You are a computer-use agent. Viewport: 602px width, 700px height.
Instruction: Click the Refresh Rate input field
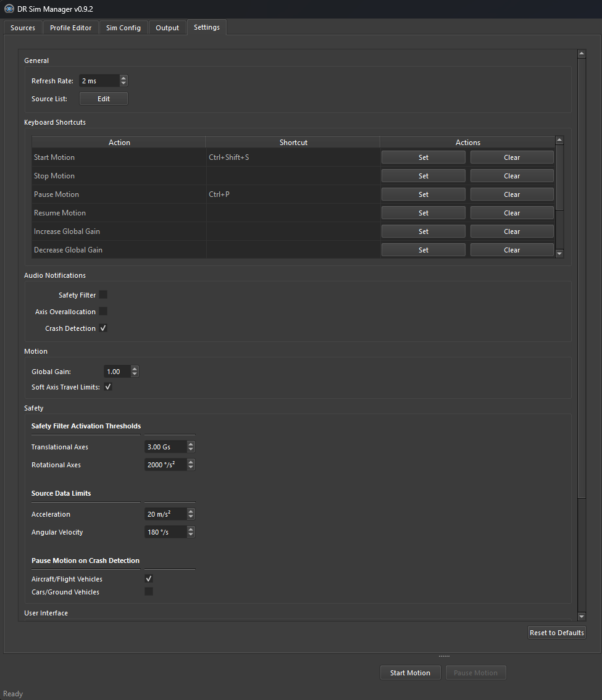click(99, 81)
